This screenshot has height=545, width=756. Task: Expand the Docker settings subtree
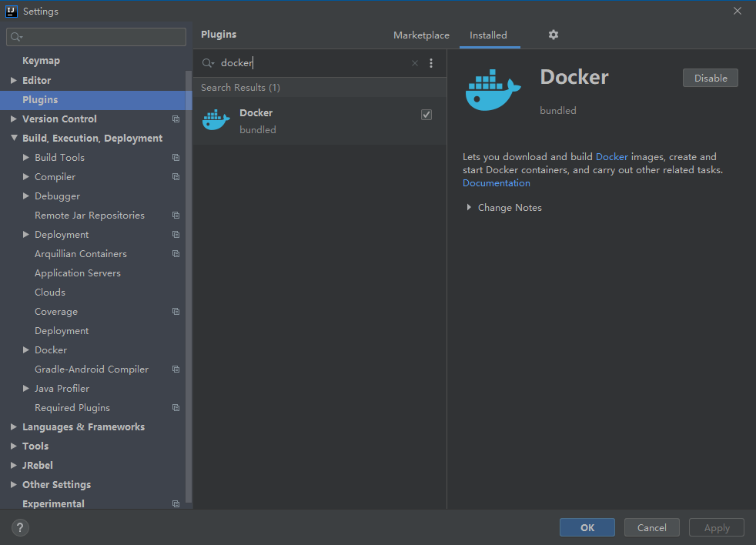click(26, 349)
